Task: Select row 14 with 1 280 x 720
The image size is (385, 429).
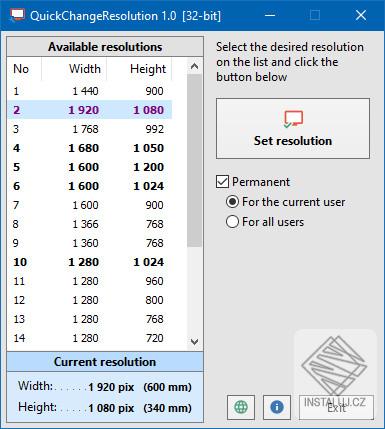Action: click(x=89, y=338)
